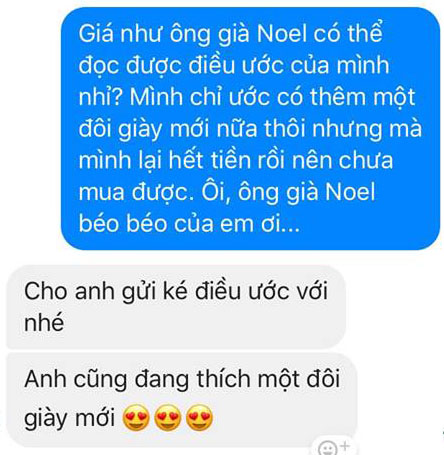The width and height of the screenshot is (444, 455).
Task: Select the blue sent message bubble
Action: pyautogui.click(x=250, y=128)
